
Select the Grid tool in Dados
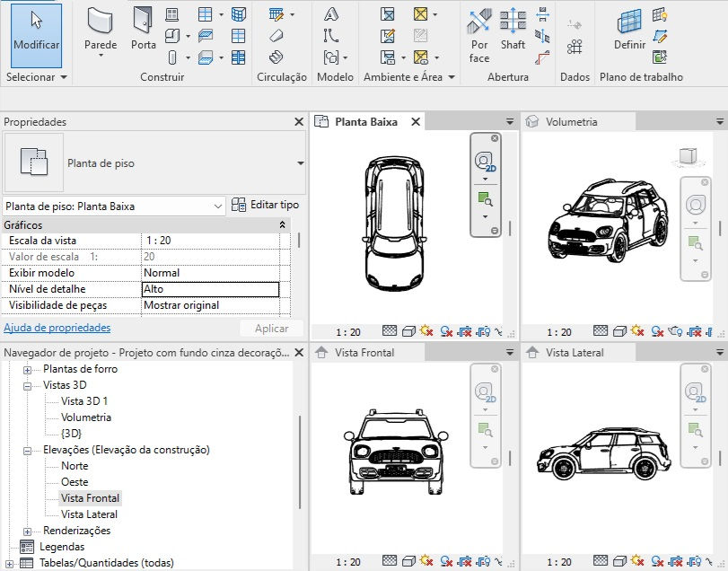(x=575, y=47)
